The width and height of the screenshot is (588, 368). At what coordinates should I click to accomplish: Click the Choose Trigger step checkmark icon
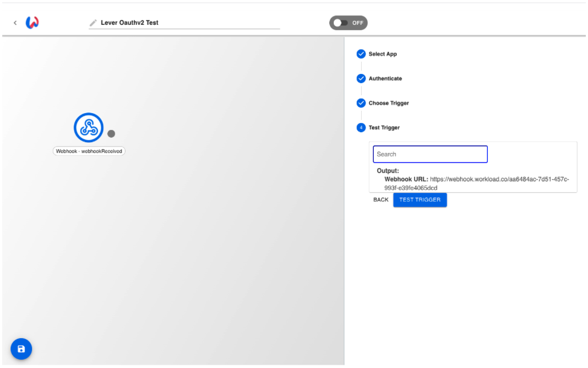point(361,103)
